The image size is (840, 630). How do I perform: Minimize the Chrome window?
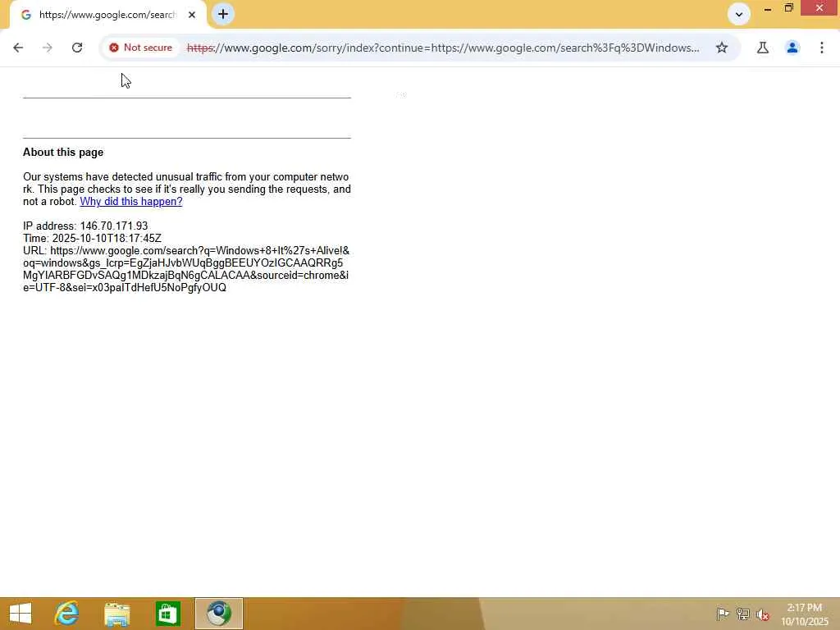pyautogui.click(x=768, y=8)
